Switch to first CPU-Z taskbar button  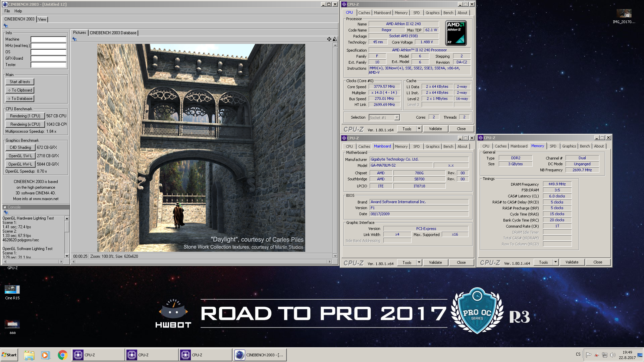pyautogui.click(x=98, y=355)
